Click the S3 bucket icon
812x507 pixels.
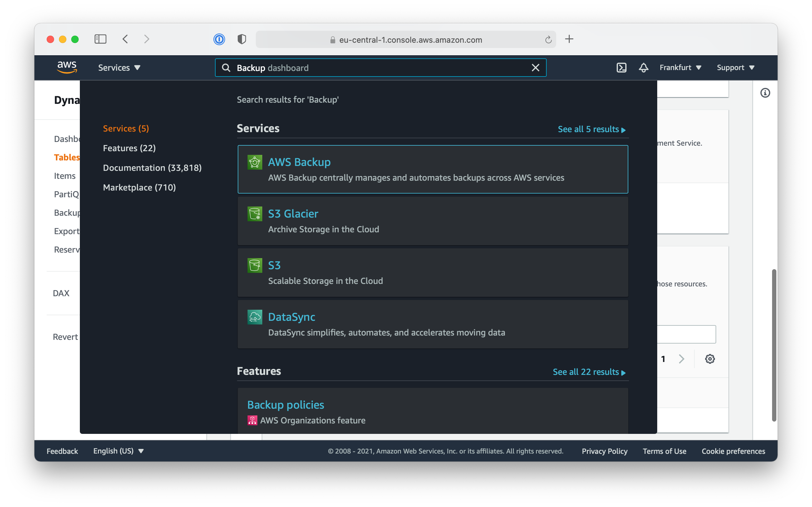[255, 265]
